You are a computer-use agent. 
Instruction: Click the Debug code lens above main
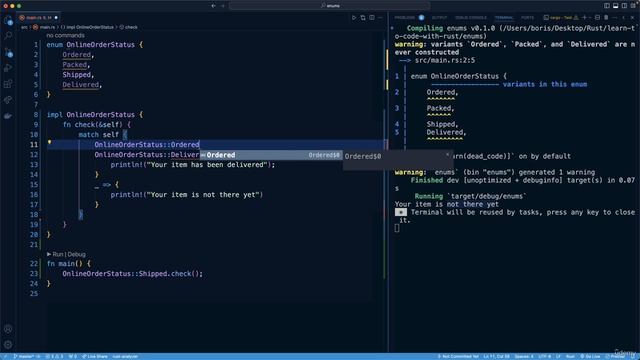(x=76, y=254)
